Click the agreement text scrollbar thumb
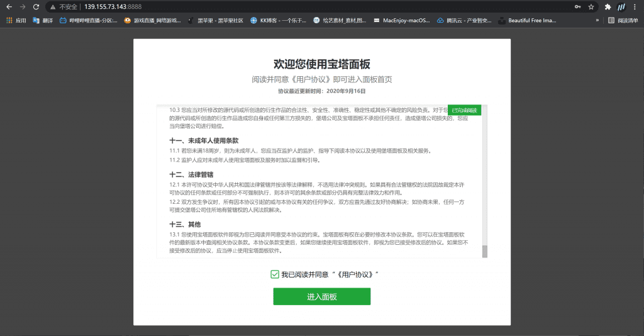This screenshot has width=644, height=336. 484,252
